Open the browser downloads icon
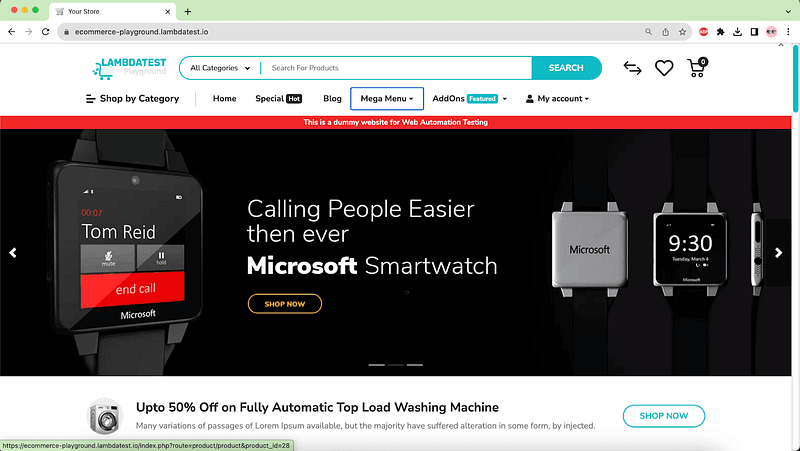The height and width of the screenshot is (451, 800). tap(737, 32)
